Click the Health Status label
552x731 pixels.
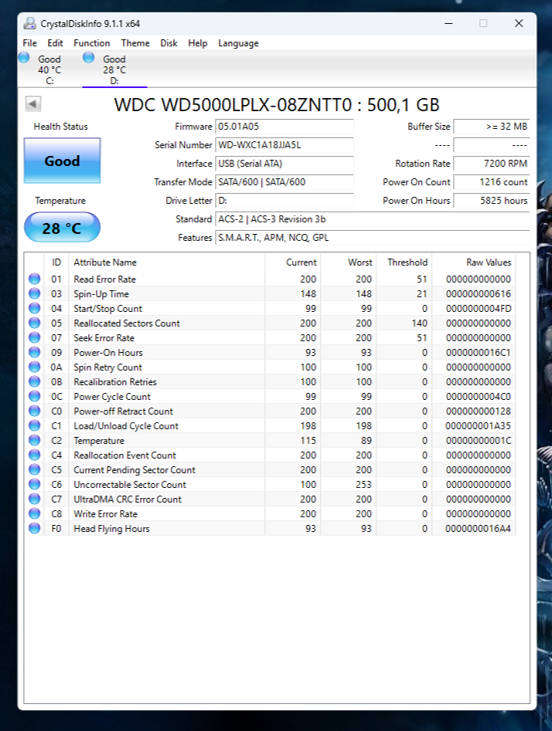61,126
